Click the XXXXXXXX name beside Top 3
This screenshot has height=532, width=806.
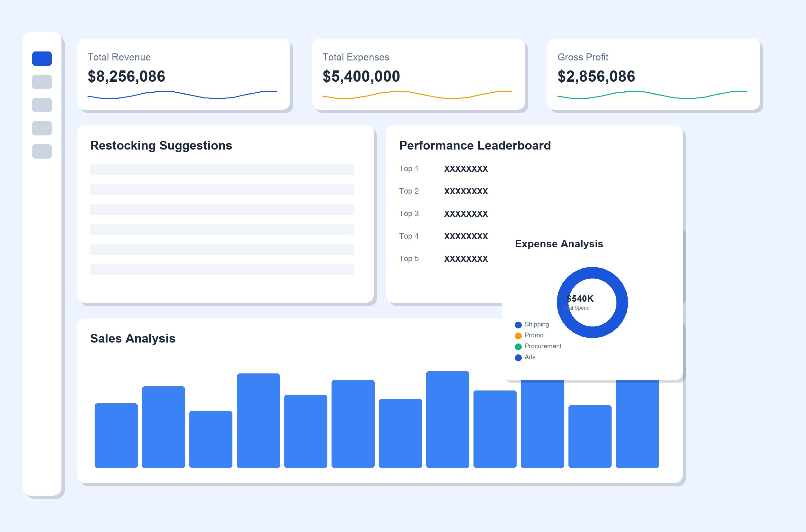[x=466, y=214]
